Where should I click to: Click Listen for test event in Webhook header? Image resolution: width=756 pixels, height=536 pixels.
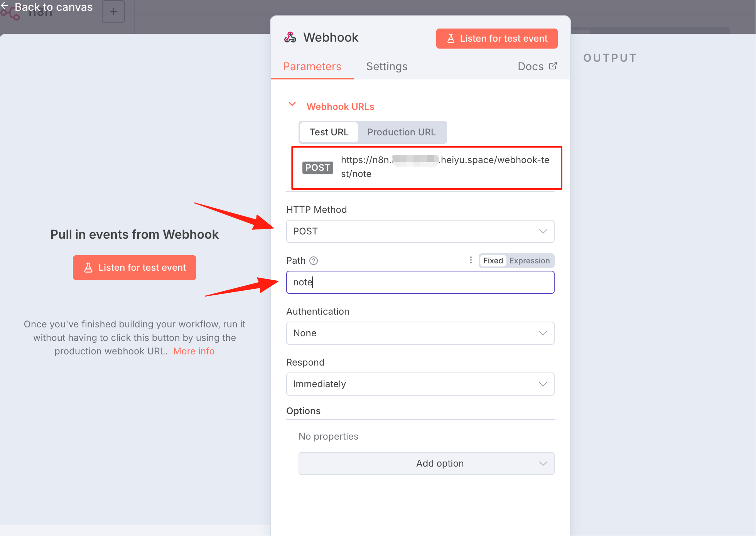(497, 39)
